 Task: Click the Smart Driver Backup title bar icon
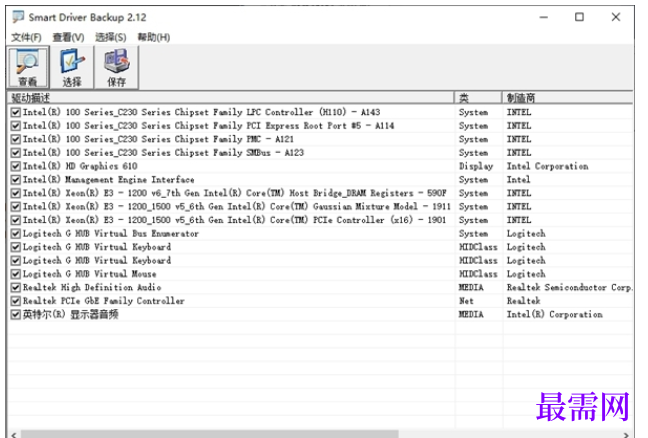pyautogui.click(x=18, y=17)
